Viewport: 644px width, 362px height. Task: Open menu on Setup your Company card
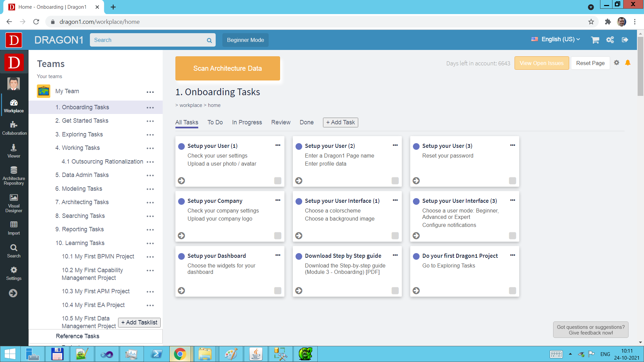(x=278, y=200)
